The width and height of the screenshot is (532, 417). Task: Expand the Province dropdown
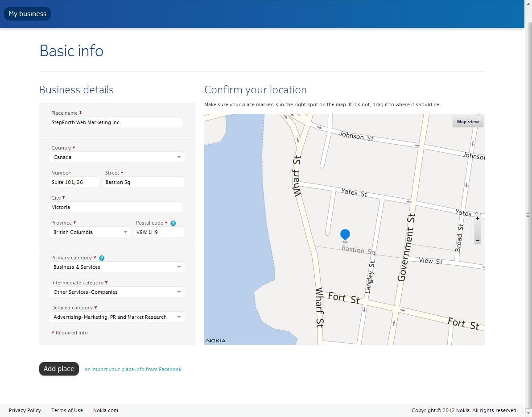click(x=90, y=232)
